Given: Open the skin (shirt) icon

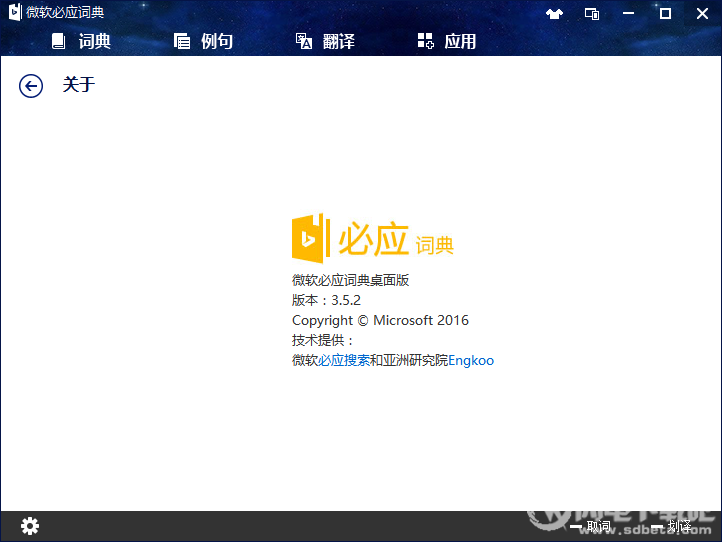Looking at the screenshot, I should coord(554,14).
